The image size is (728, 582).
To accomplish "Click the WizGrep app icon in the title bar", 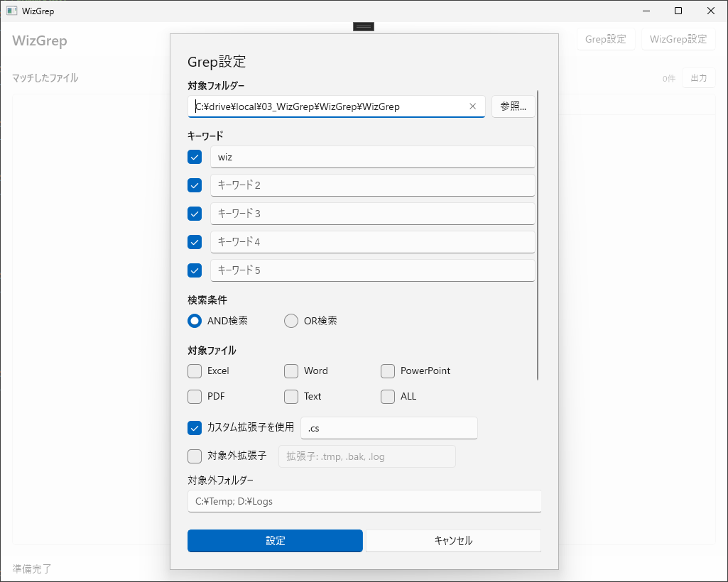I will pos(11,11).
